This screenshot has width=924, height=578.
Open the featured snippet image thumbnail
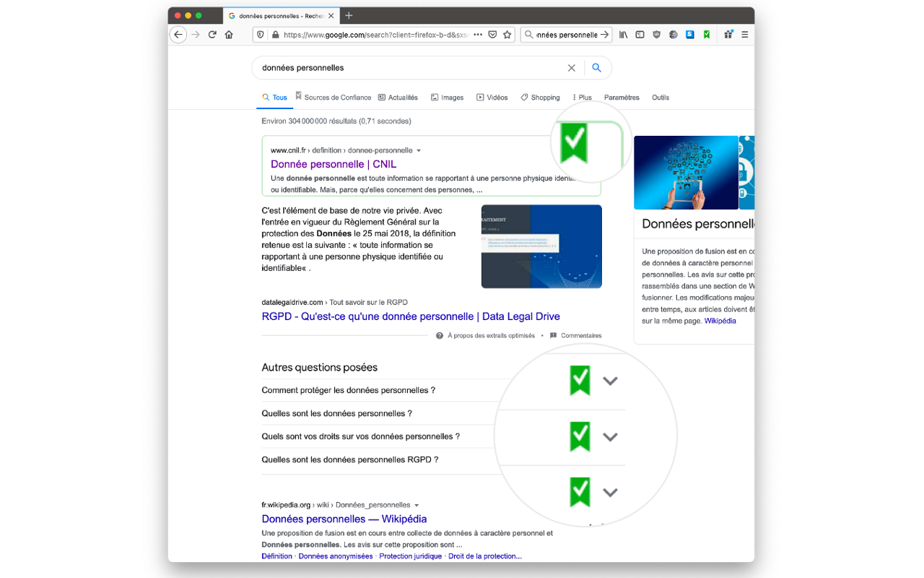[x=541, y=246]
